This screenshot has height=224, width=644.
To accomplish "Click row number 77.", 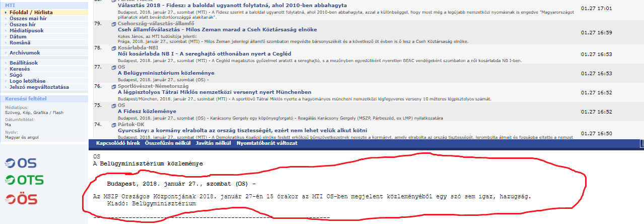I will coord(98,67).
